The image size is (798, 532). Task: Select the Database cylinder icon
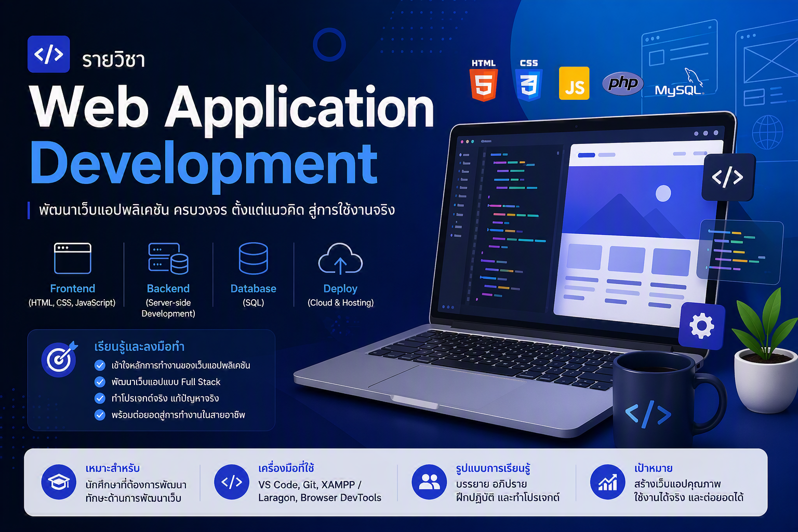[x=254, y=258]
